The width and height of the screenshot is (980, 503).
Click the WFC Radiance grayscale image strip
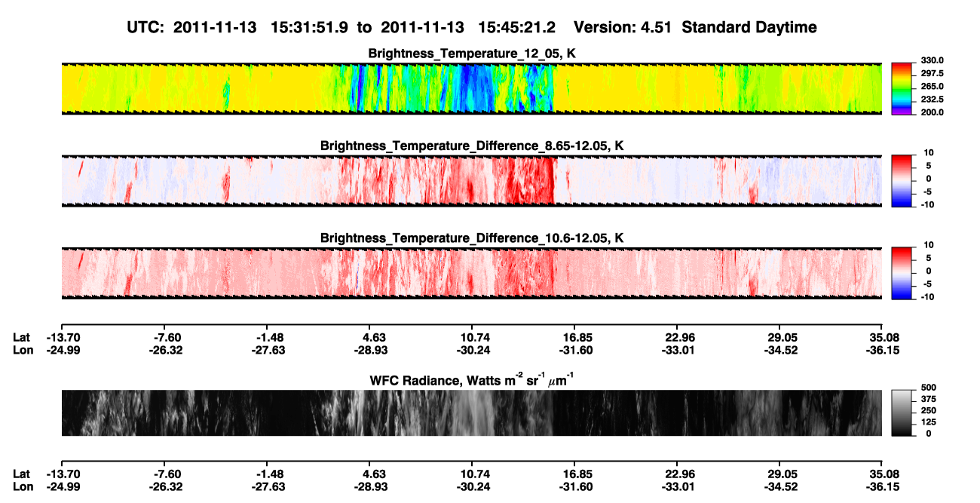(x=471, y=413)
